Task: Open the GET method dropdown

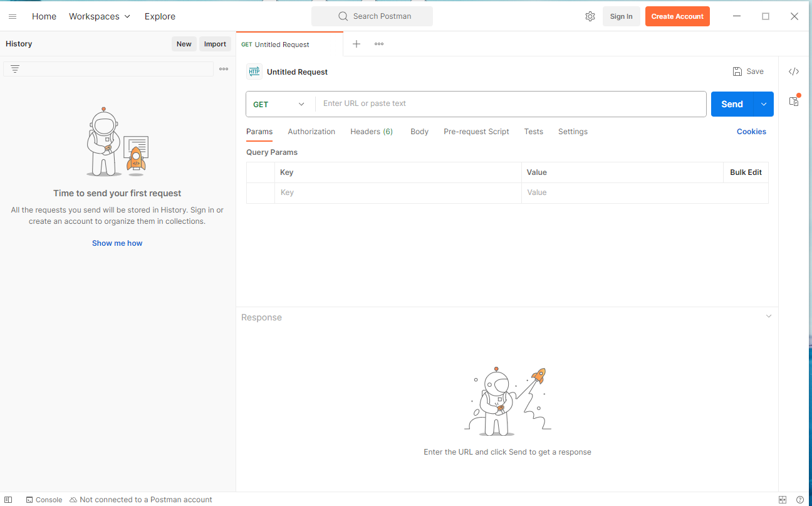Action: 279,104
